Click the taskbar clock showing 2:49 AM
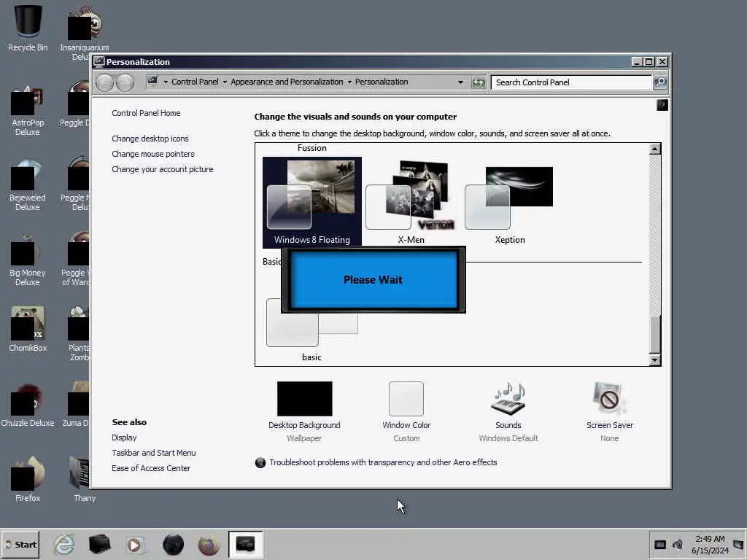This screenshot has width=747, height=560. [710, 545]
